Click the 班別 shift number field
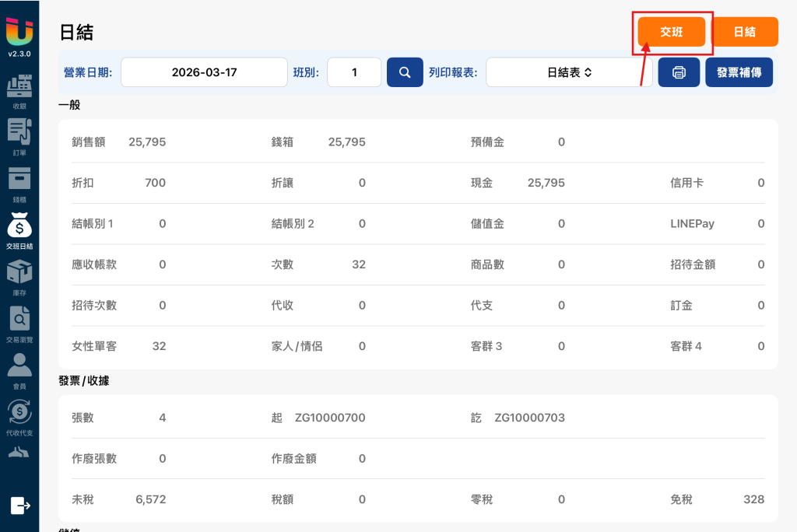The width and height of the screenshot is (797, 532). coord(354,72)
